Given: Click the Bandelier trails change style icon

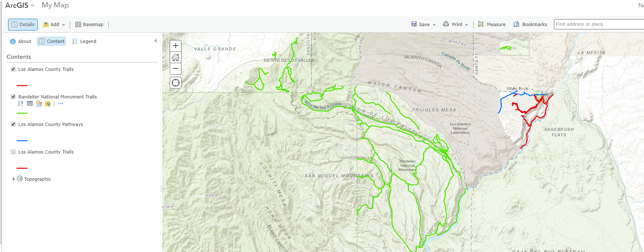Looking at the screenshot, I should (39, 104).
